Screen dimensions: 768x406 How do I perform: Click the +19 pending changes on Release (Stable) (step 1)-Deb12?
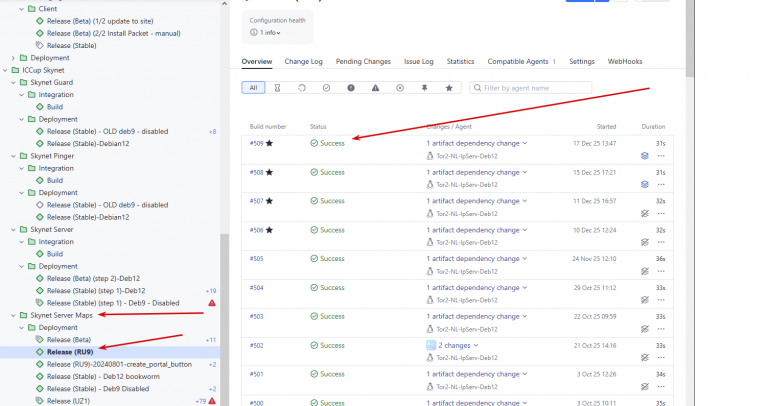(211, 291)
